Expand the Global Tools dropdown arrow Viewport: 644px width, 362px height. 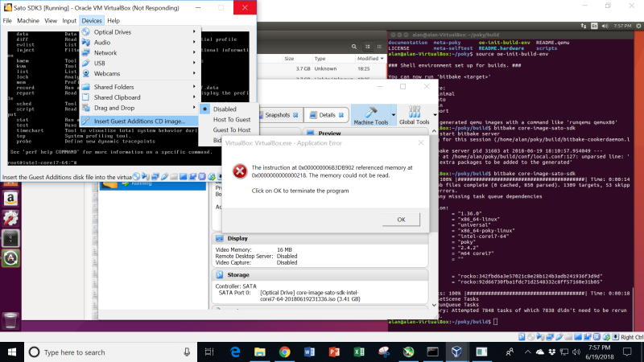[435, 115]
